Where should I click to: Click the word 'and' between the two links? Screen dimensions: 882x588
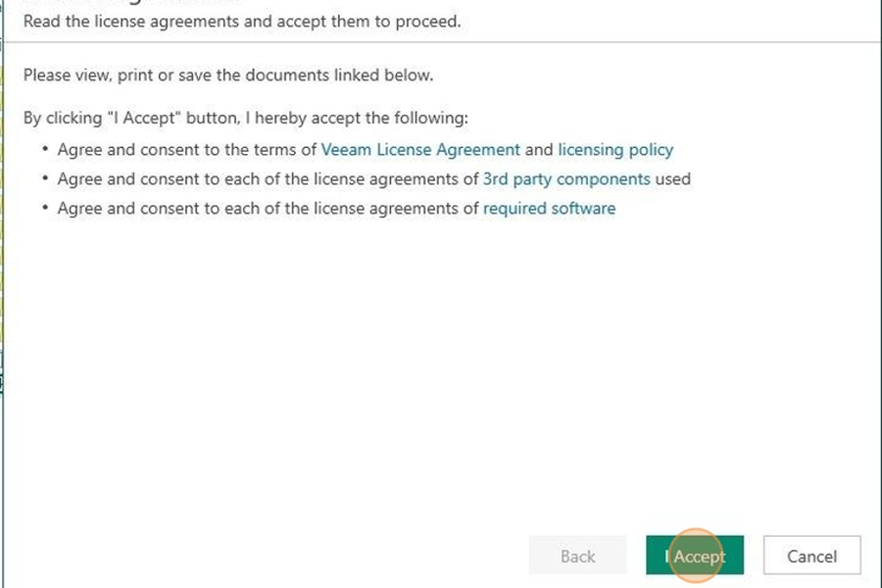(539, 150)
